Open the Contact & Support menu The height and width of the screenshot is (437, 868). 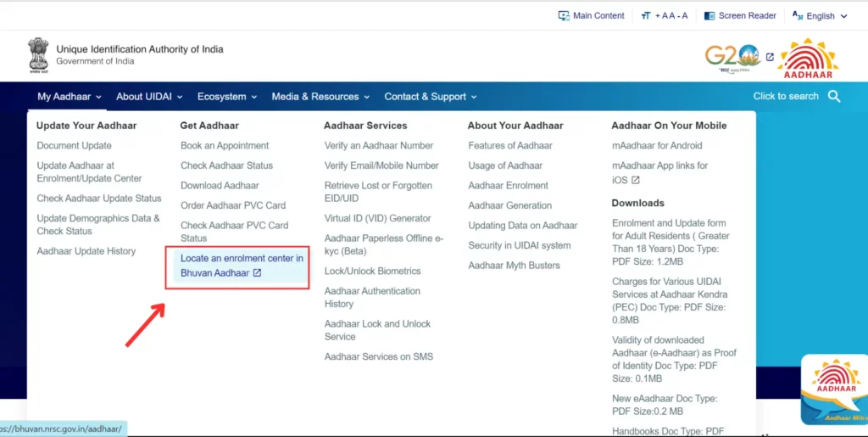click(x=430, y=97)
